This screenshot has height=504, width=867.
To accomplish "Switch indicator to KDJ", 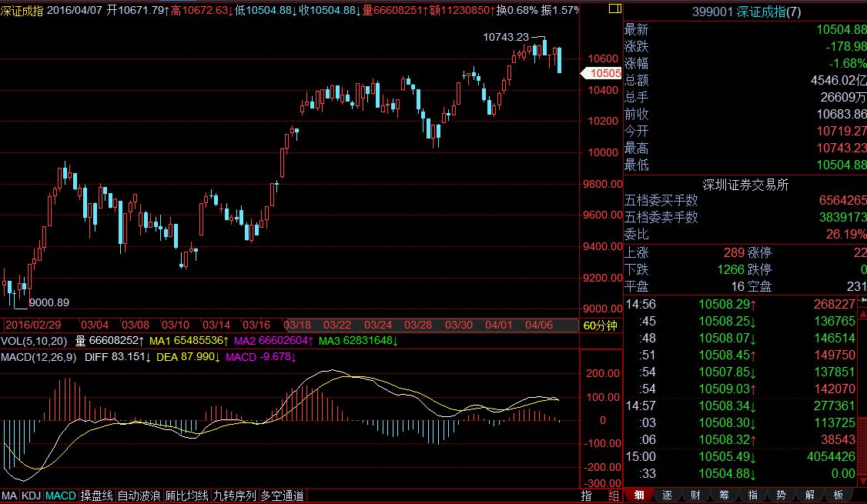I will (32, 496).
